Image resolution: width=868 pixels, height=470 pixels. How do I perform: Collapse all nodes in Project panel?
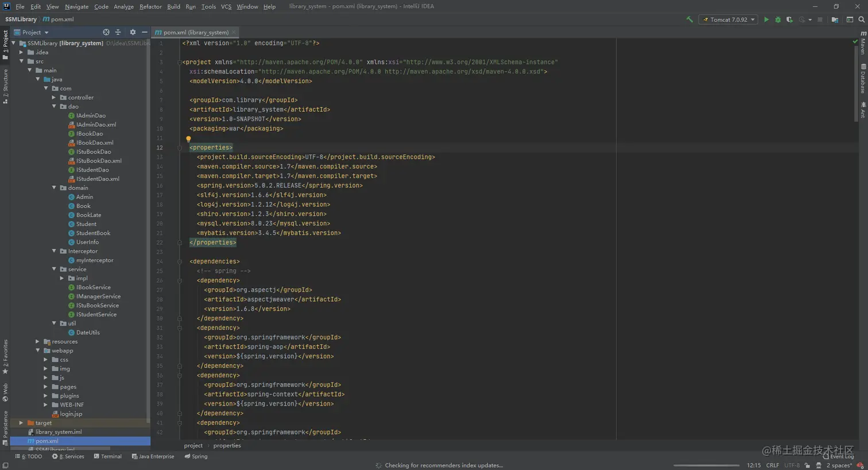118,33
